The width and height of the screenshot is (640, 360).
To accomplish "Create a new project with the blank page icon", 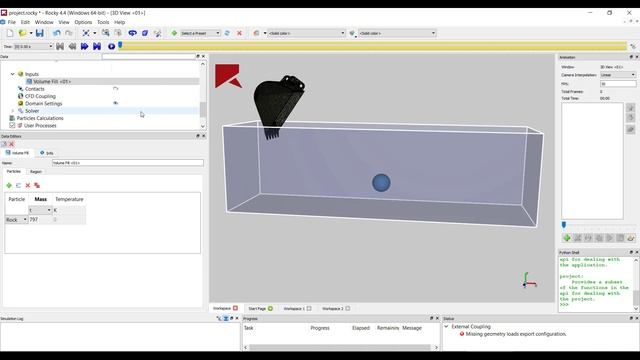I will [x=10, y=33].
